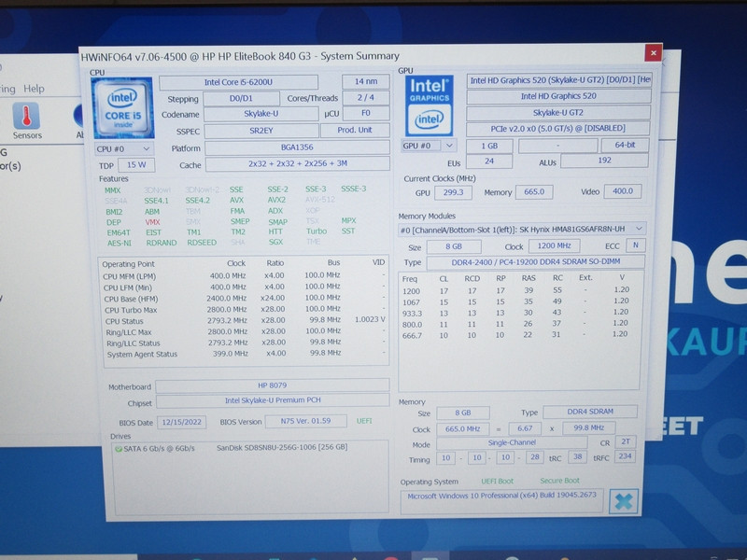This screenshot has width=747, height=560.
Task: Click the EUs 24 value
Action: (489, 161)
